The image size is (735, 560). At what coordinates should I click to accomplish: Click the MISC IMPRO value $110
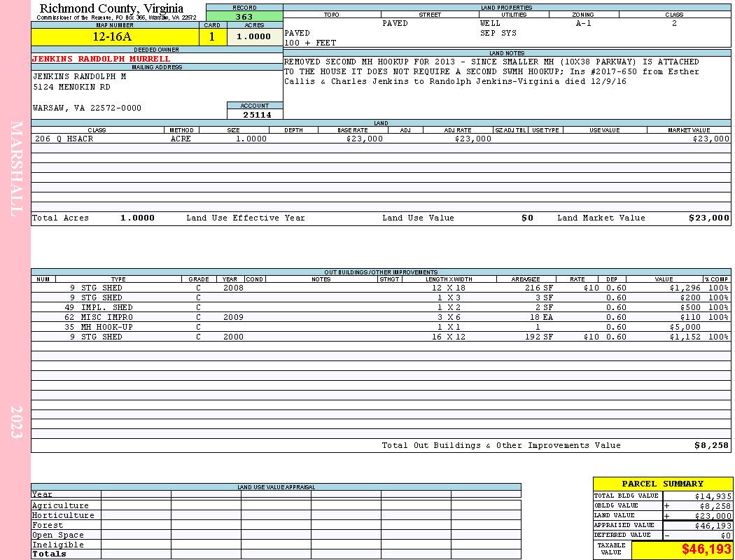(x=690, y=317)
